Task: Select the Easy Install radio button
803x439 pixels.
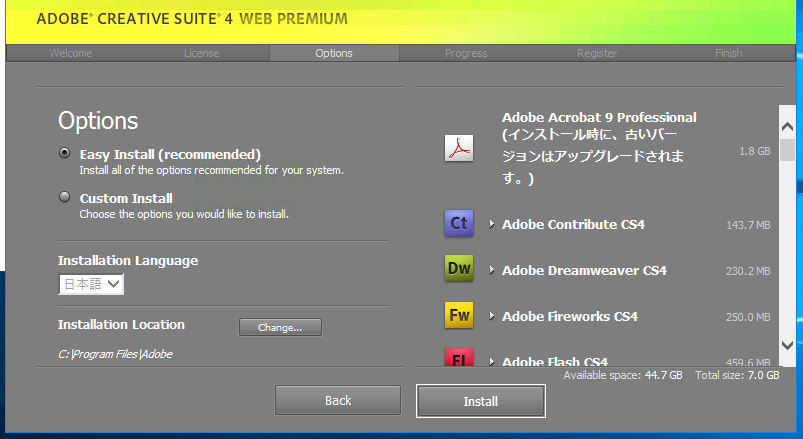Action: tap(65, 153)
